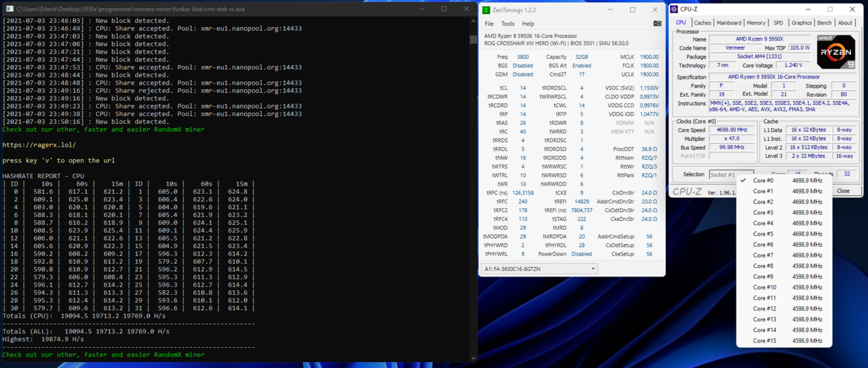
Task: Click the ZenTimings screenshot camera icon
Action: (656, 24)
